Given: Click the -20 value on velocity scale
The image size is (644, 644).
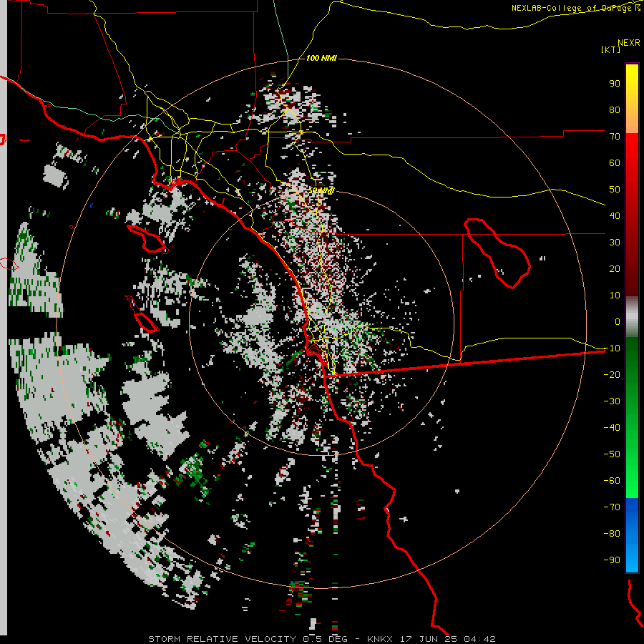Looking at the screenshot, I should tap(612, 375).
